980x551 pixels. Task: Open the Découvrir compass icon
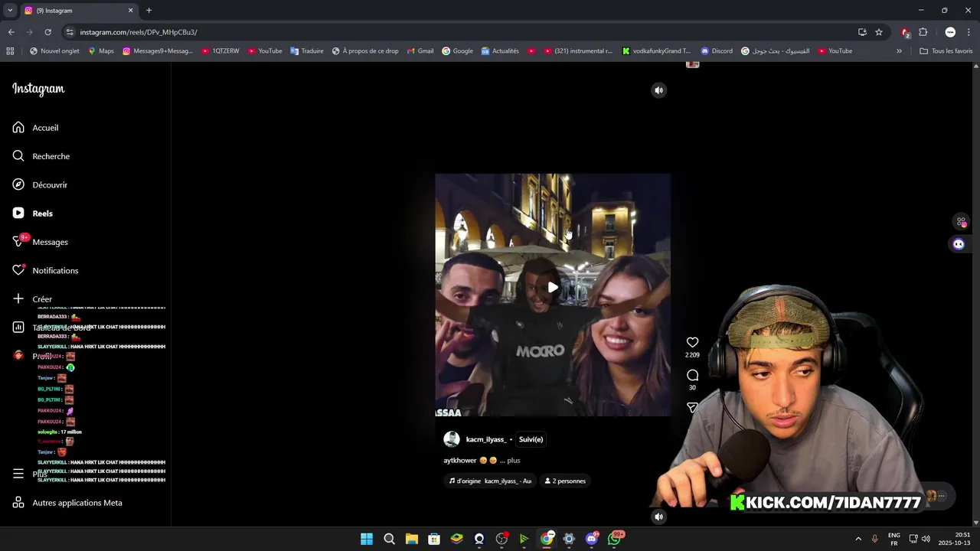coord(18,184)
